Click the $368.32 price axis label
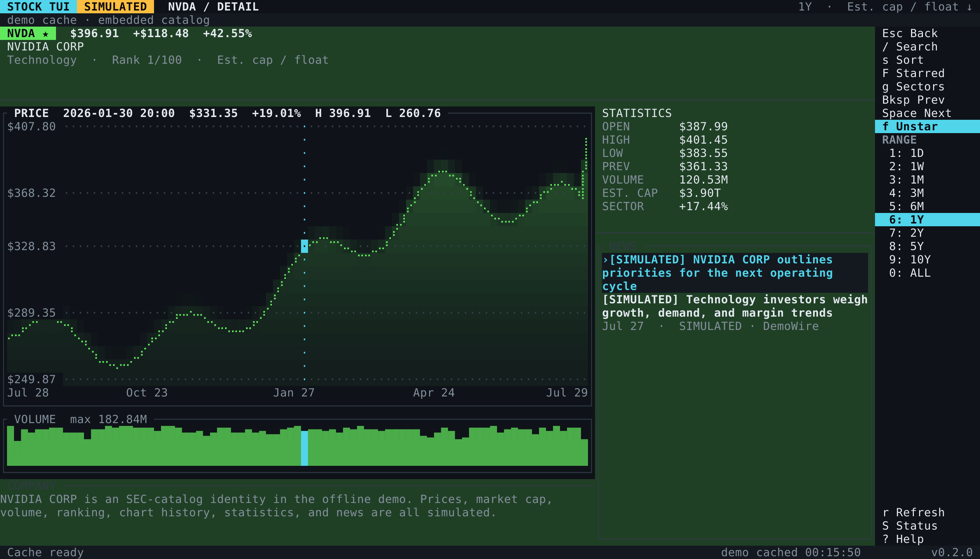Image resolution: width=980 pixels, height=559 pixels. point(31,193)
